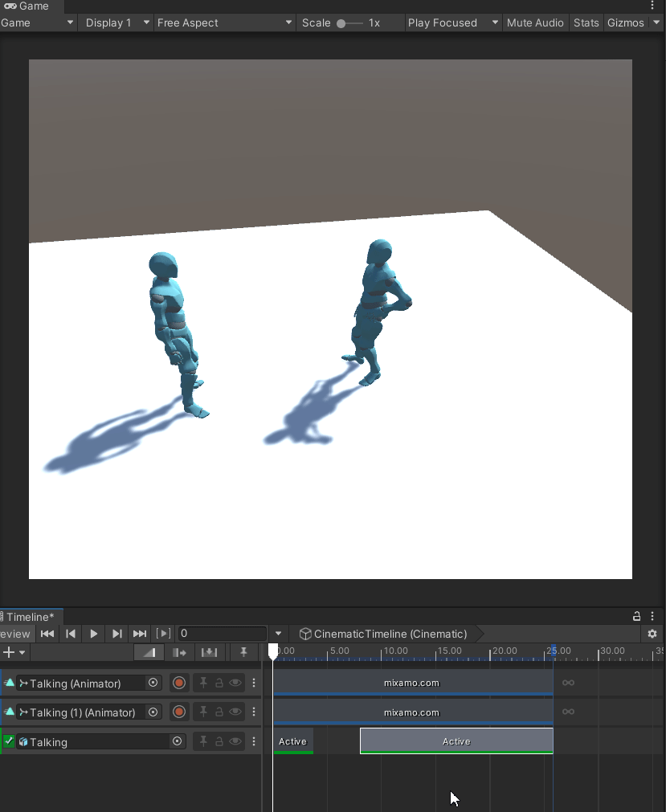Enable recording on Talking (Animator) track
This screenshot has height=812, width=666.
[179, 683]
